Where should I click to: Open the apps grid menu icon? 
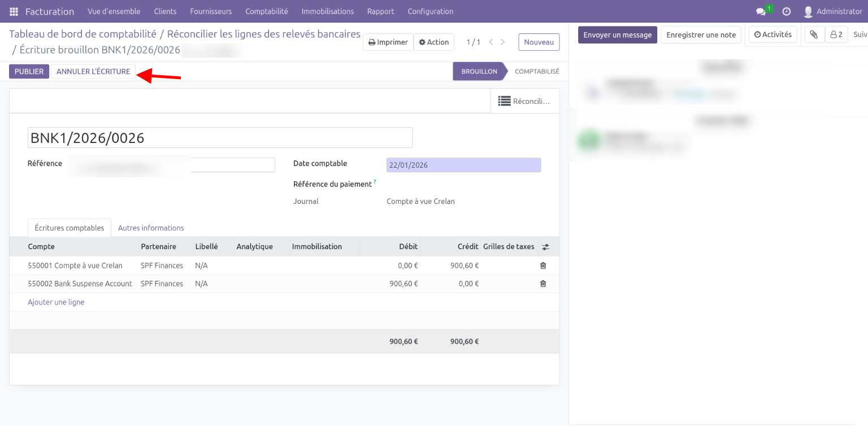[x=14, y=11]
